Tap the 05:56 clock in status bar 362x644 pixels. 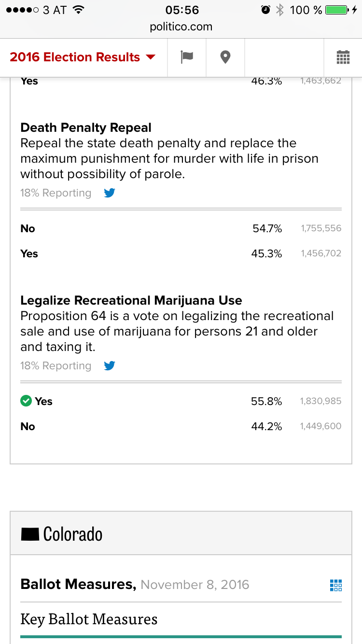[x=181, y=10]
